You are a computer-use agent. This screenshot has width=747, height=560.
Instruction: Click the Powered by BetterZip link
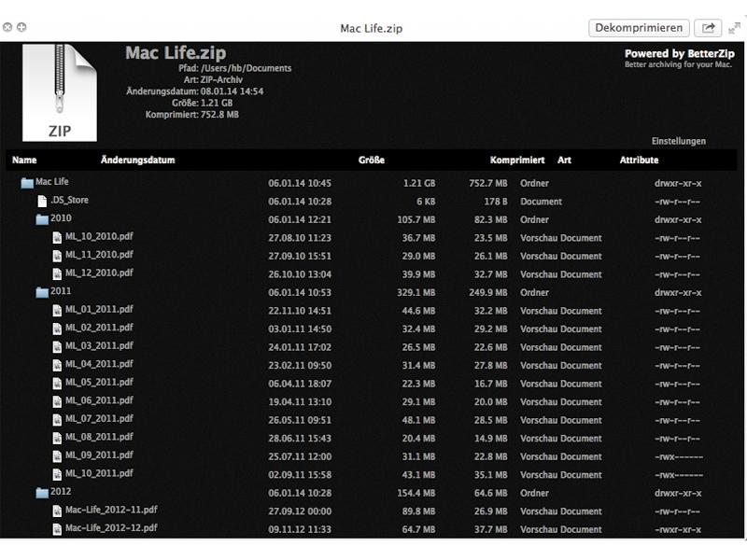pos(680,53)
